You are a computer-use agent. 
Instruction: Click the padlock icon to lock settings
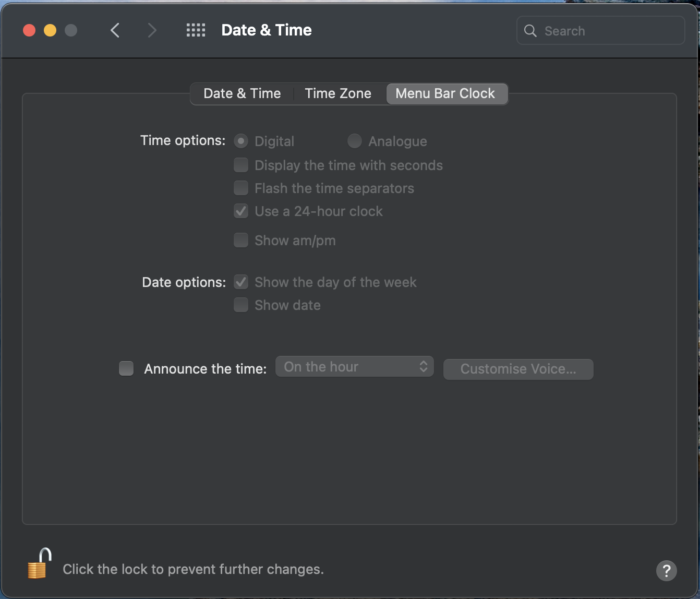(40, 564)
